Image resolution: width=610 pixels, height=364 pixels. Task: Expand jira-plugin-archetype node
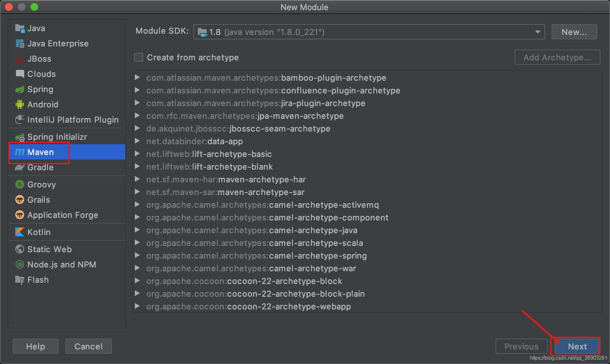pos(137,103)
